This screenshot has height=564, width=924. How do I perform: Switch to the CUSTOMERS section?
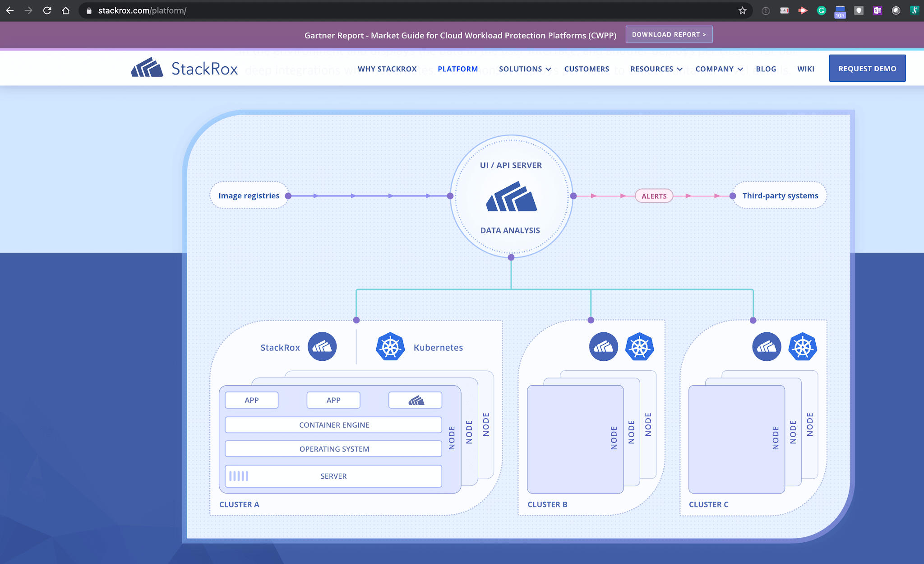[586, 69]
